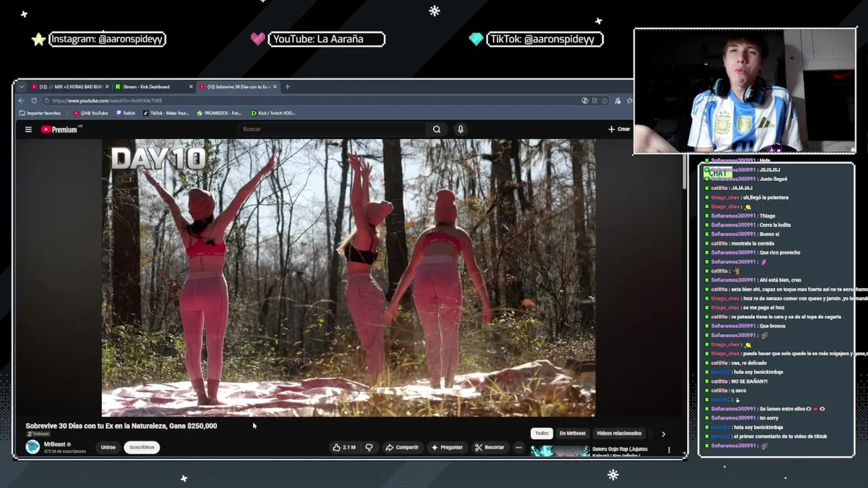The width and height of the screenshot is (868, 488).
Task: Click chat message 'q asco'
Action: click(x=740, y=390)
